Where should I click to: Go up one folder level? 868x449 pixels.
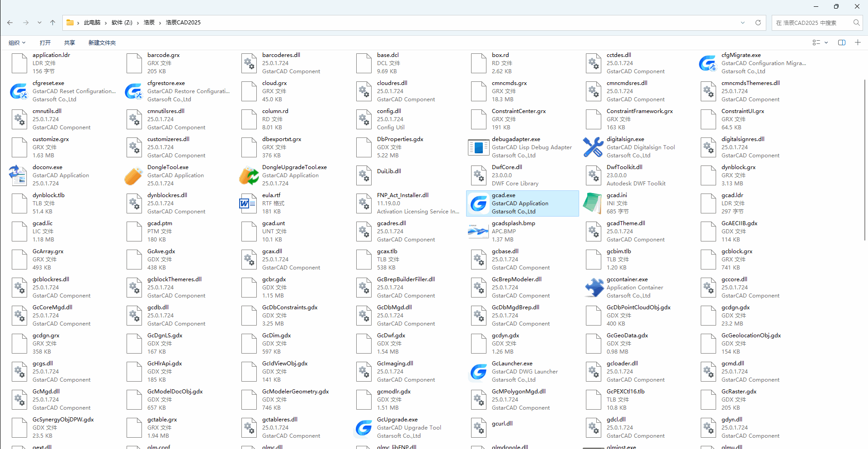tap(52, 23)
